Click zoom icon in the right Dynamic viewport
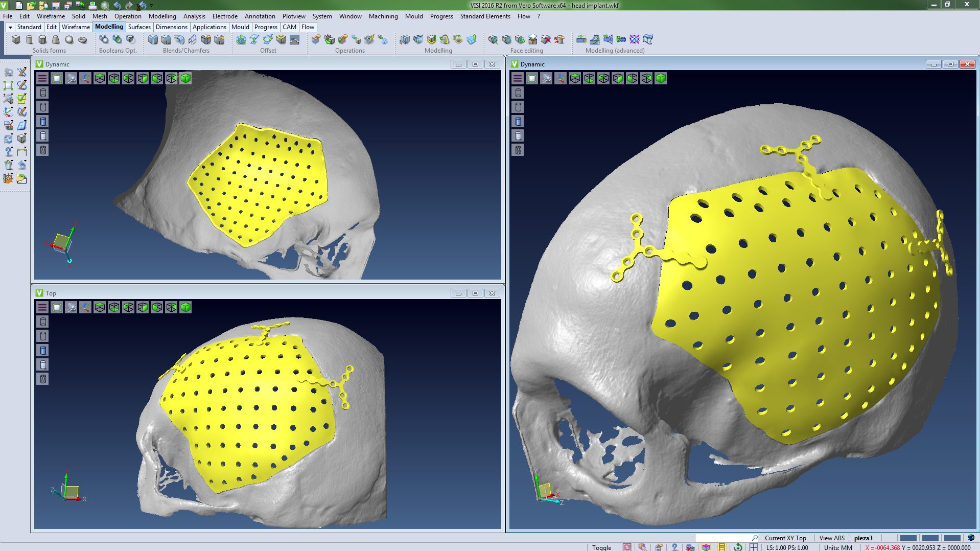The image size is (980, 551). (x=546, y=78)
